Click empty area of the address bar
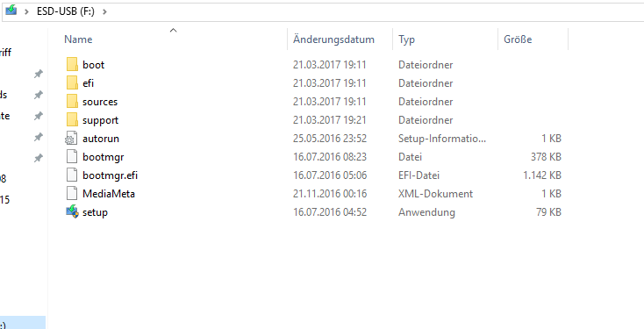 coord(369,12)
